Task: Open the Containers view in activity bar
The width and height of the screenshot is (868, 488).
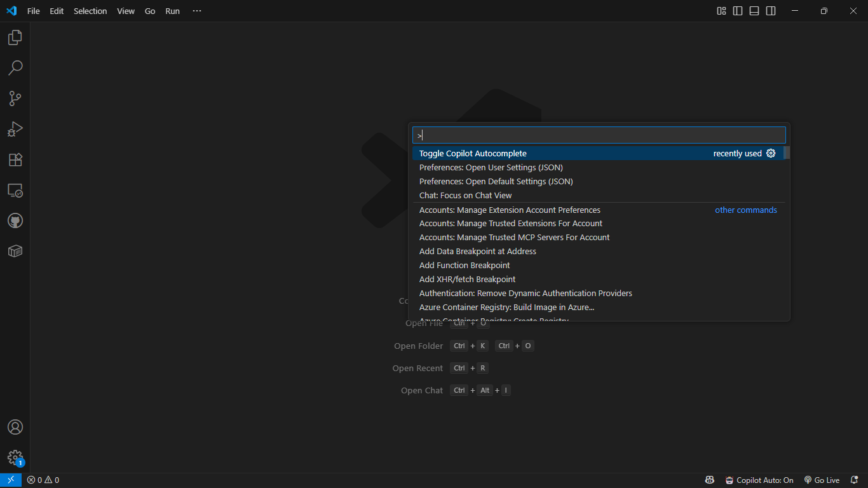Action: [15, 251]
